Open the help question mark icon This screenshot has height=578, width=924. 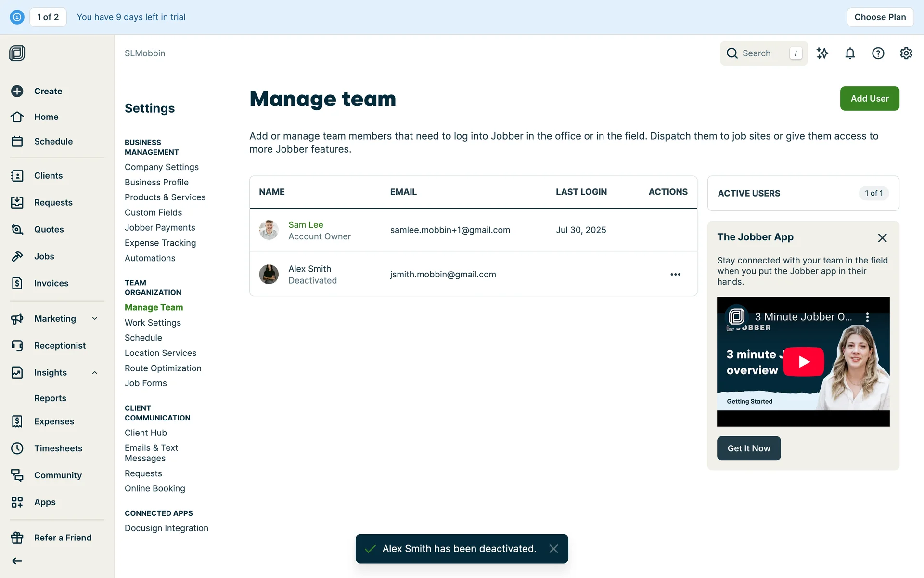(x=878, y=53)
